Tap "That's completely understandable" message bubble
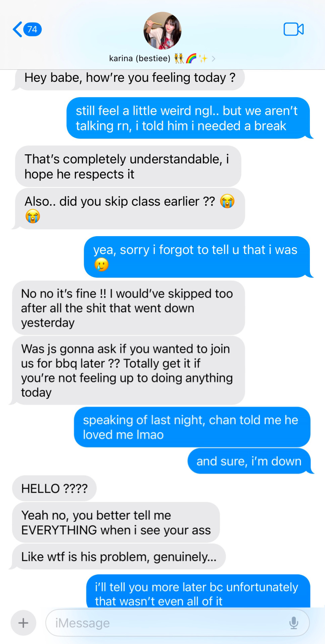The width and height of the screenshot is (325, 644). coord(128,166)
